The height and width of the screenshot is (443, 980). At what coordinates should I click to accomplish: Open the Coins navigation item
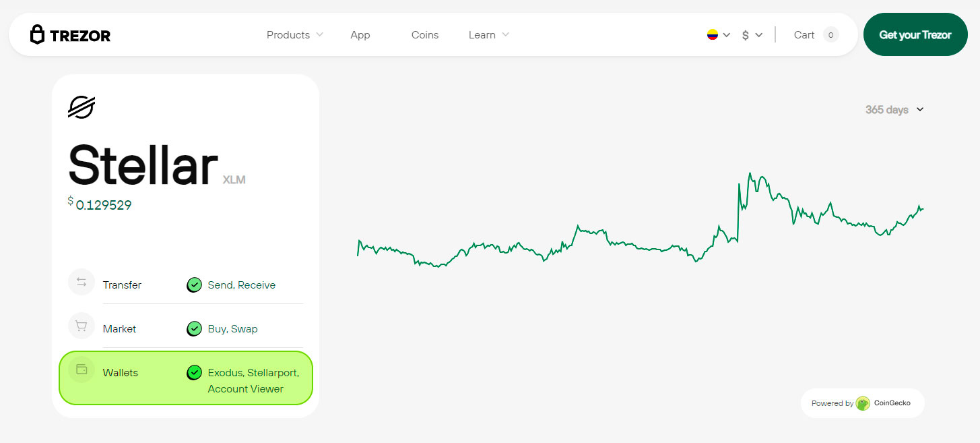point(425,35)
